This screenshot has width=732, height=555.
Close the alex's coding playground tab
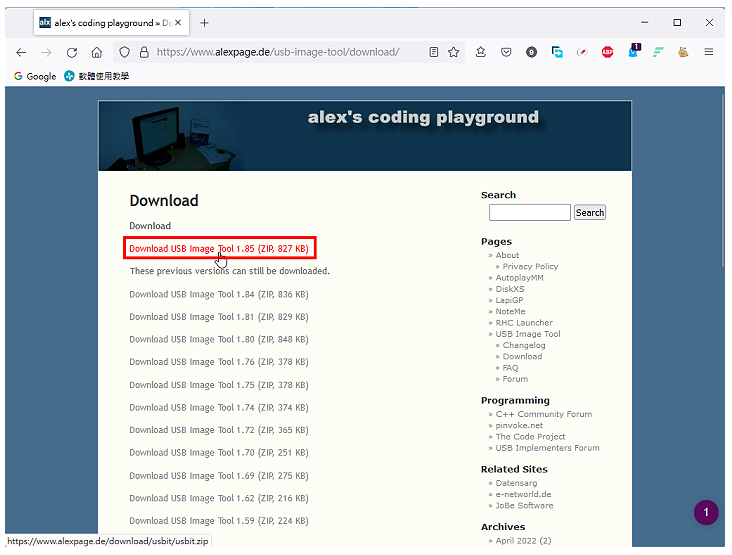178,22
